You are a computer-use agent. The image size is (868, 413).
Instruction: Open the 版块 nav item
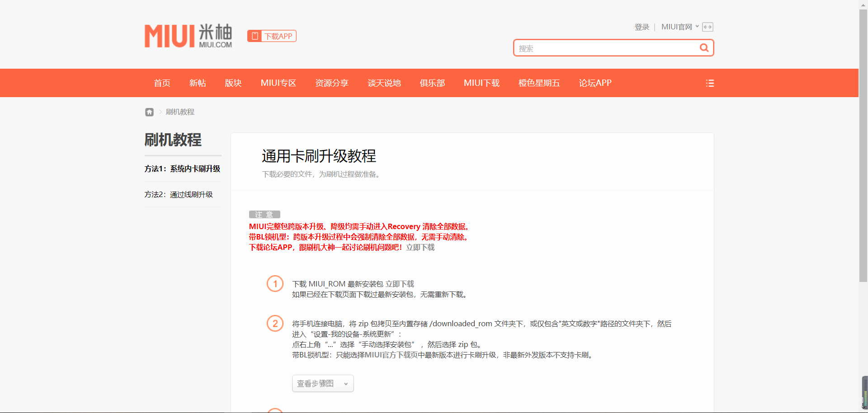point(233,83)
